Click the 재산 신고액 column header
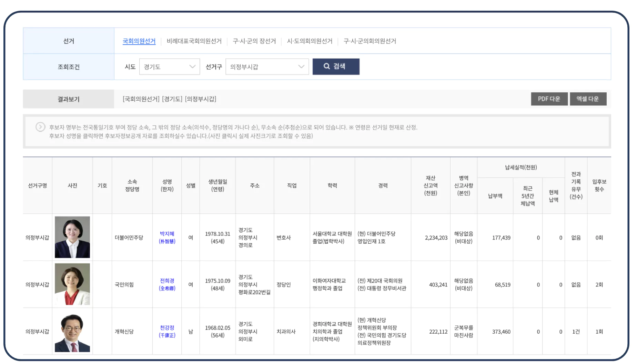 point(431,185)
